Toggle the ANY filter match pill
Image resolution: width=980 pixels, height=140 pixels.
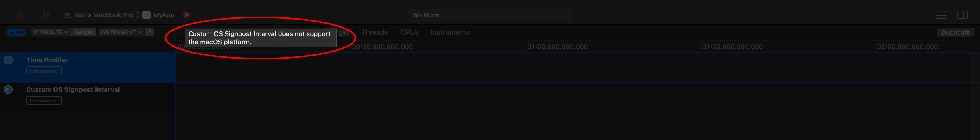(x=17, y=32)
